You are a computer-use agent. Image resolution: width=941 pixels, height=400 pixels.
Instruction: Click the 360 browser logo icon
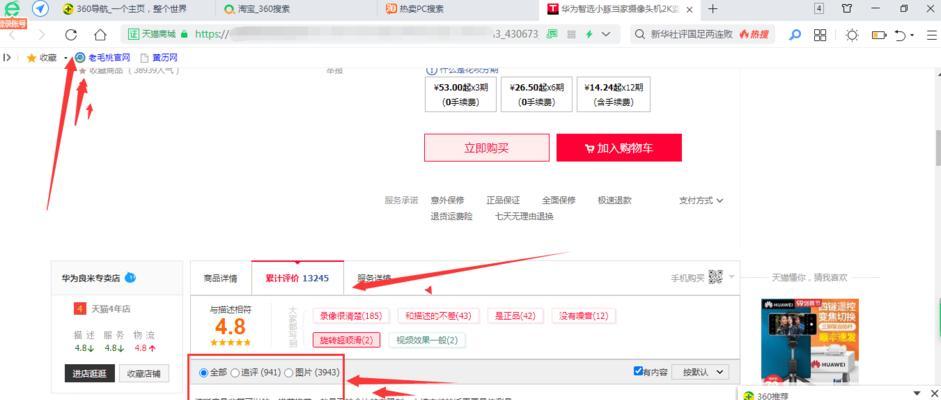11,8
